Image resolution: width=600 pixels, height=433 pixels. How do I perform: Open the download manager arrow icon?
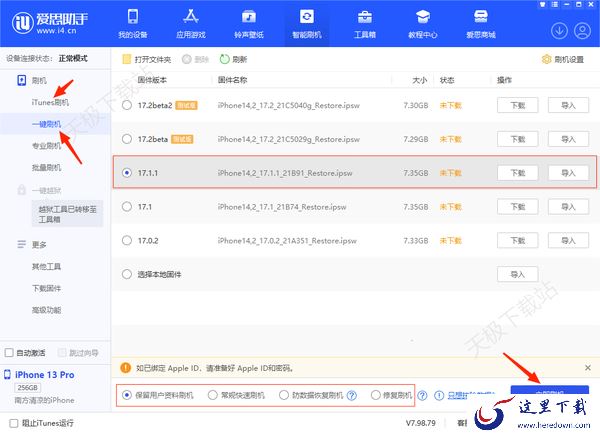pos(559,31)
